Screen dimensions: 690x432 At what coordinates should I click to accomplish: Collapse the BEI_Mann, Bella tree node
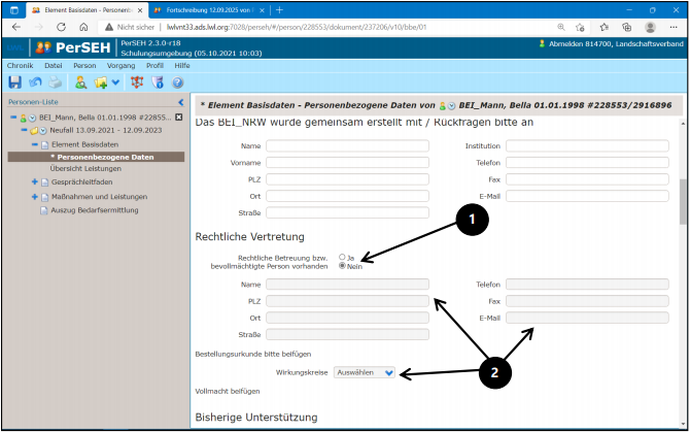[x=14, y=117]
